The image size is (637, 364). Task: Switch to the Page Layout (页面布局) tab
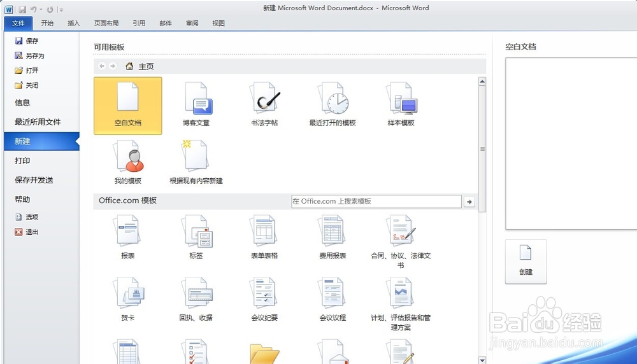(106, 23)
